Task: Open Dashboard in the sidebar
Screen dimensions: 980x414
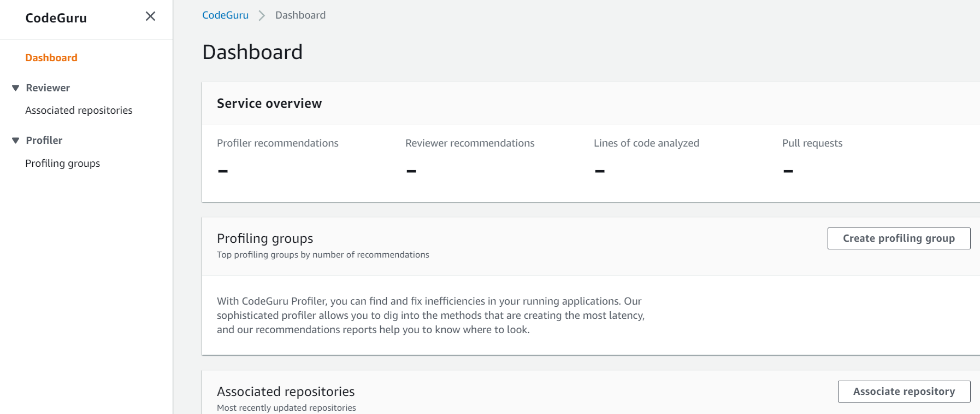Action: click(x=51, y=58)
